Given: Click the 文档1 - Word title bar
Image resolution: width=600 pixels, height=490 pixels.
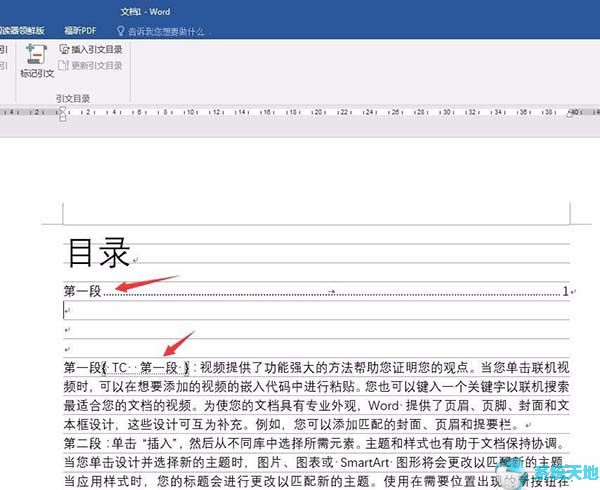Looking at the screenshot, I should pos(145,12).
